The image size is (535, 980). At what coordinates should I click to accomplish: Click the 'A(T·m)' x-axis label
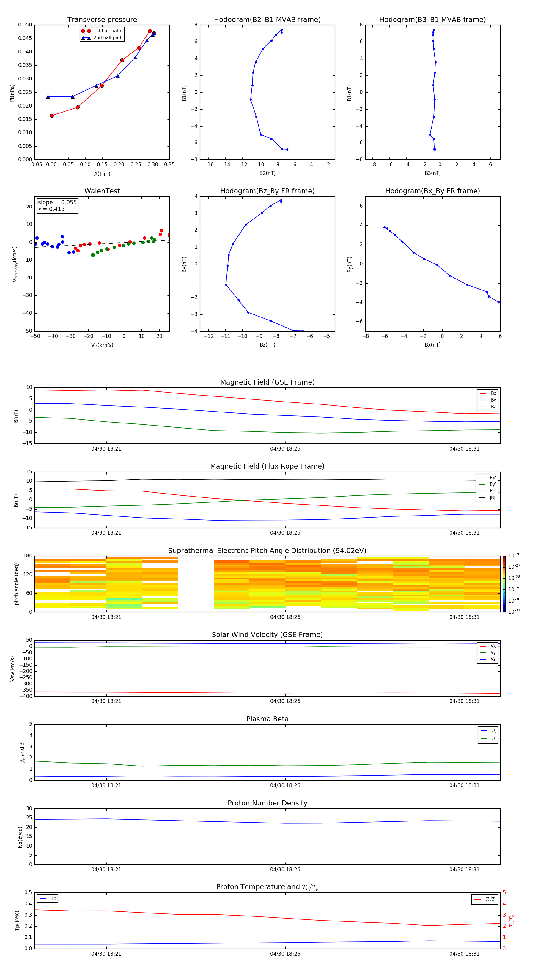(x=102, y=174)
